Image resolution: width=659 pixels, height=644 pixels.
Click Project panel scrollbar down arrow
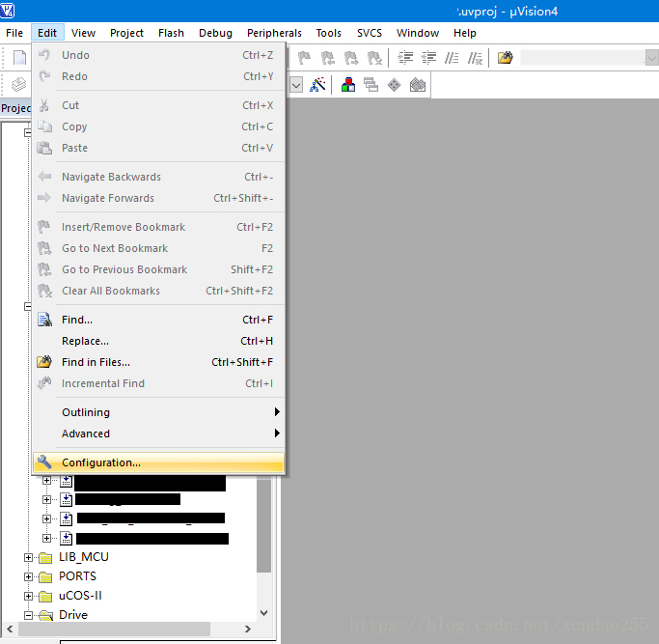[x=264, y=613]
